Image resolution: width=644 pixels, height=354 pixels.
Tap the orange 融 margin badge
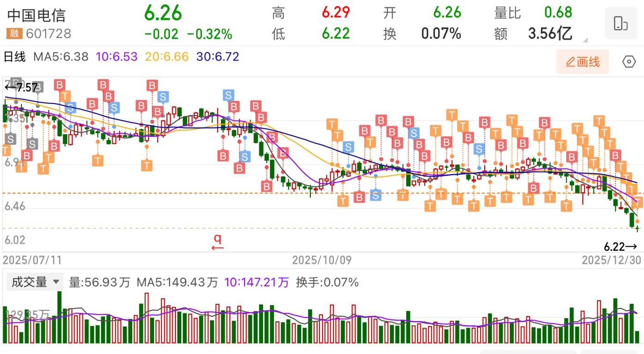15,34
